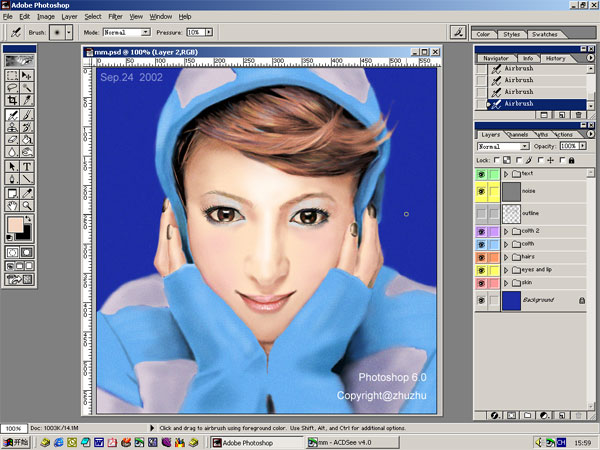Select the Rectangular Marquee tool
The width and height of the screenshot is (600, 450).
12,75
